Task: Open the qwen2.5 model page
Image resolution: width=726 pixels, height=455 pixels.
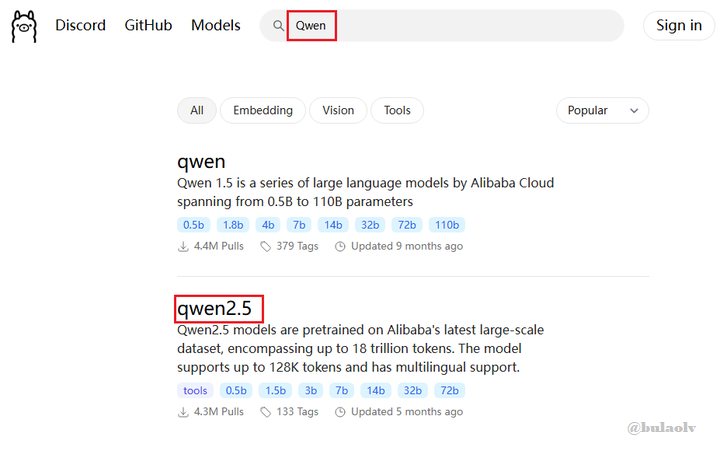Action: 214,308
